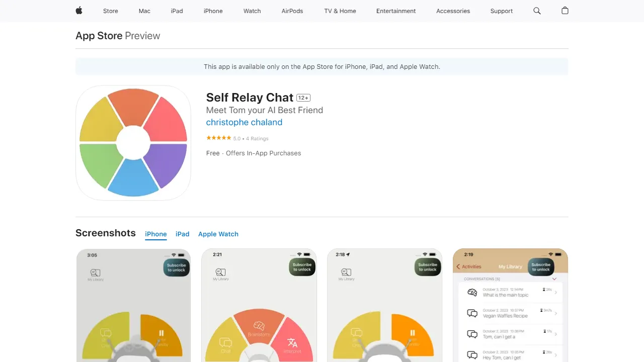Viewport: 644px width, 362px height.
Task: Open the Accessories menu
Action: click(453, 11)
